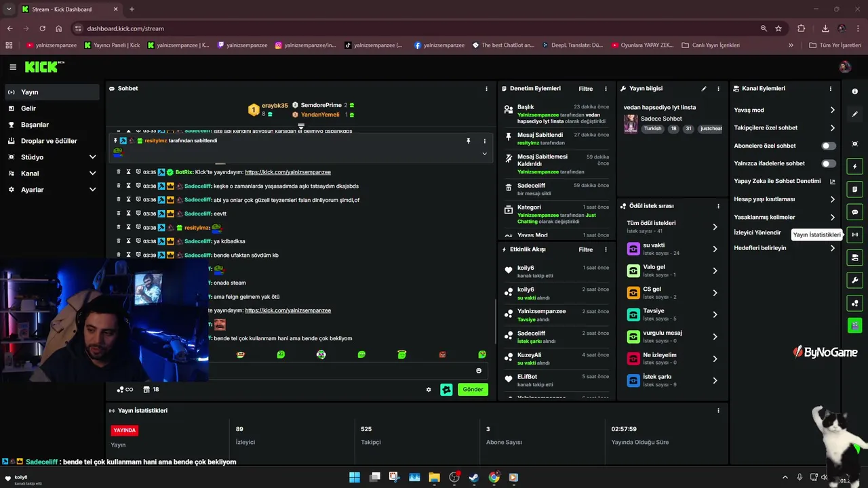The width and height of the screenshot is (868, 488).
Task: Click the pin icon on pinned message
Action: point(468,141)
